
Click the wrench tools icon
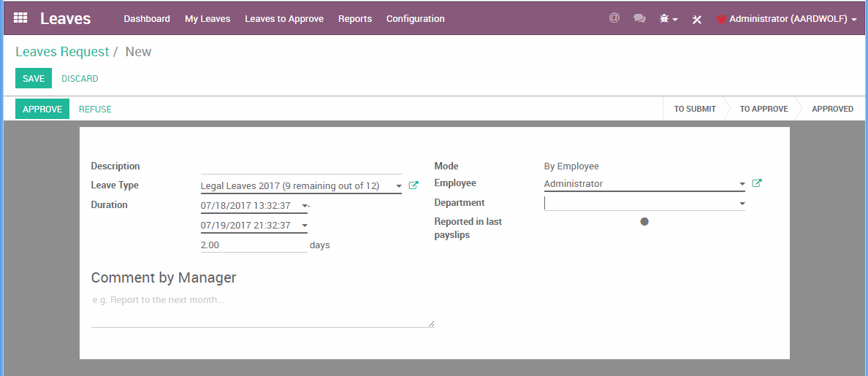(697, 19)
